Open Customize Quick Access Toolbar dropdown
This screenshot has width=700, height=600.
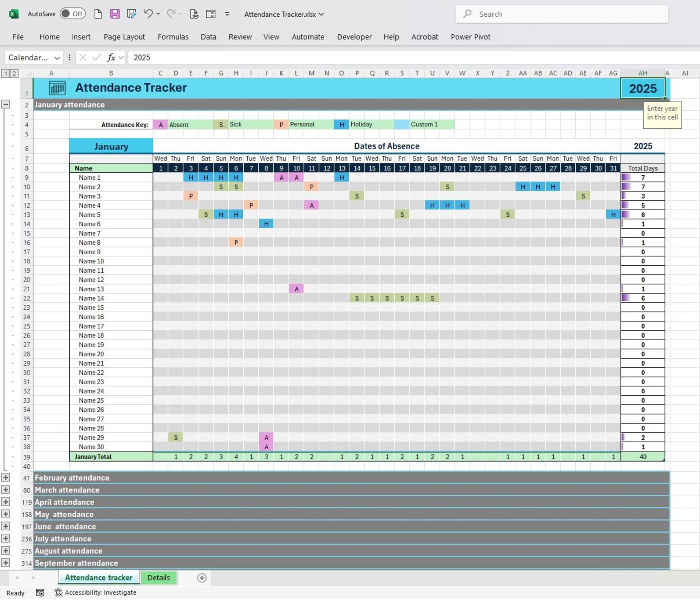(x=227, y=14)
